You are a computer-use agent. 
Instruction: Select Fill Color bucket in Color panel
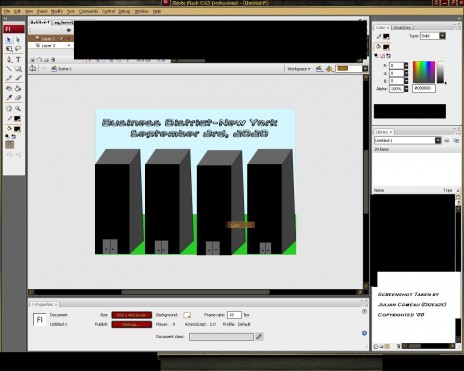pyautogui.click(x=378, y=47)
